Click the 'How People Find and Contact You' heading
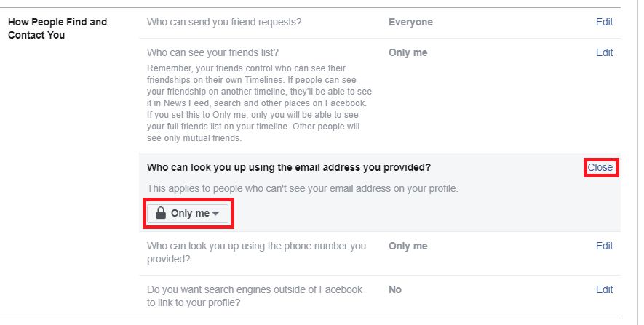The width and height of the screenshot is (644, 325). pyautogui.click(x=57, y=28)
